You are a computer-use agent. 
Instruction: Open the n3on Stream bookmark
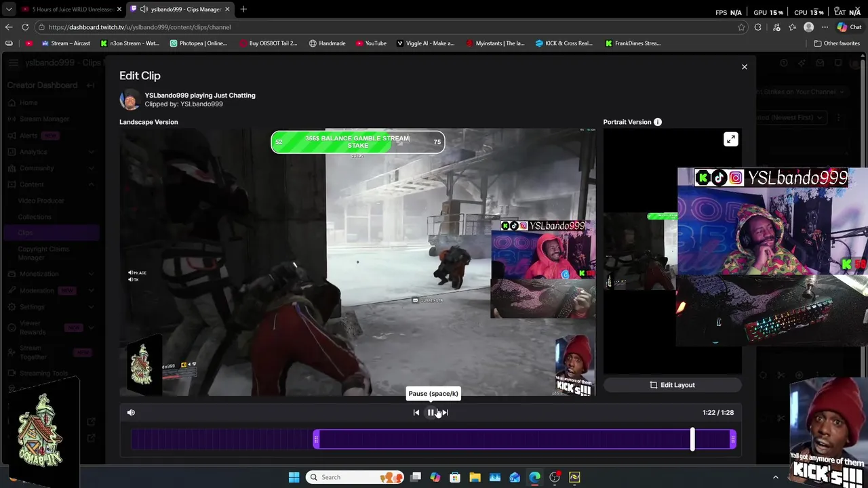point(130,43)
